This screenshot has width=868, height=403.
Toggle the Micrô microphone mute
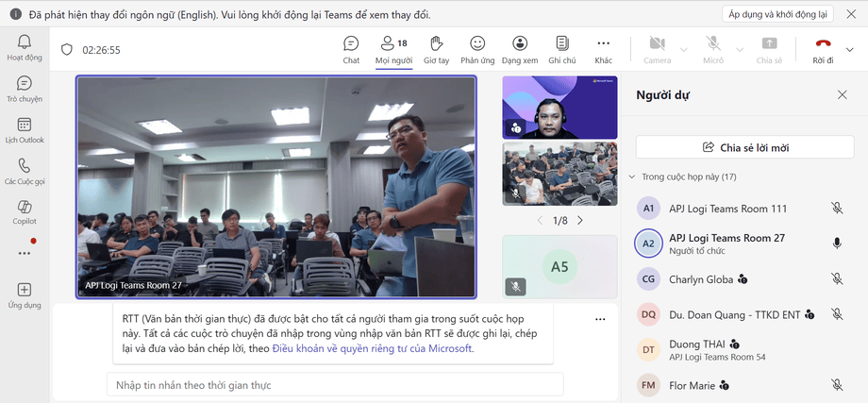point(713,49)
